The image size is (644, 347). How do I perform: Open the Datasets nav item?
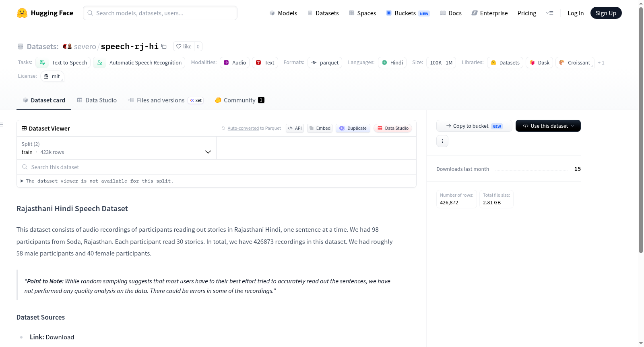[x=323, y=13]
